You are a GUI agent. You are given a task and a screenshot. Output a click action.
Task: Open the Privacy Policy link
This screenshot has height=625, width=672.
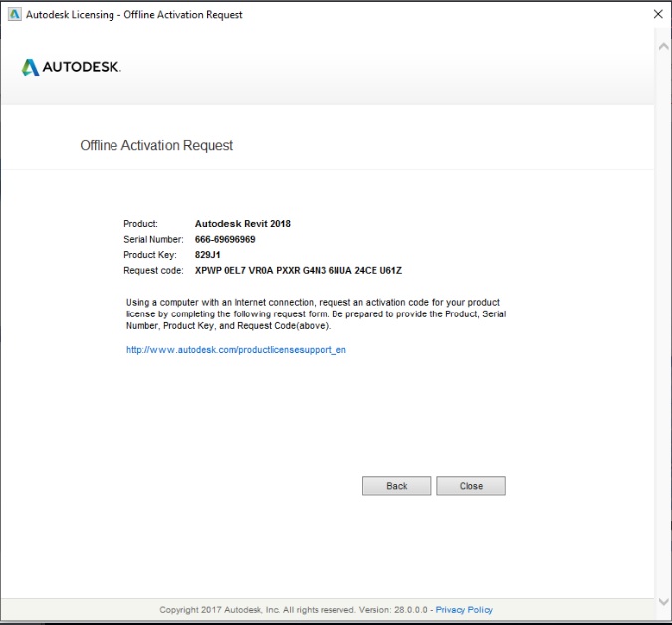click(464, 609)
